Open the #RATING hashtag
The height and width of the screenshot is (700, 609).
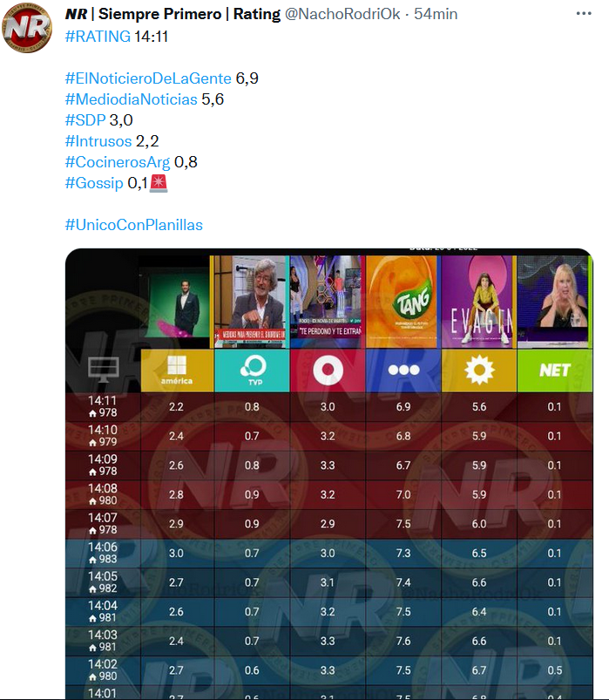(98, 36)
